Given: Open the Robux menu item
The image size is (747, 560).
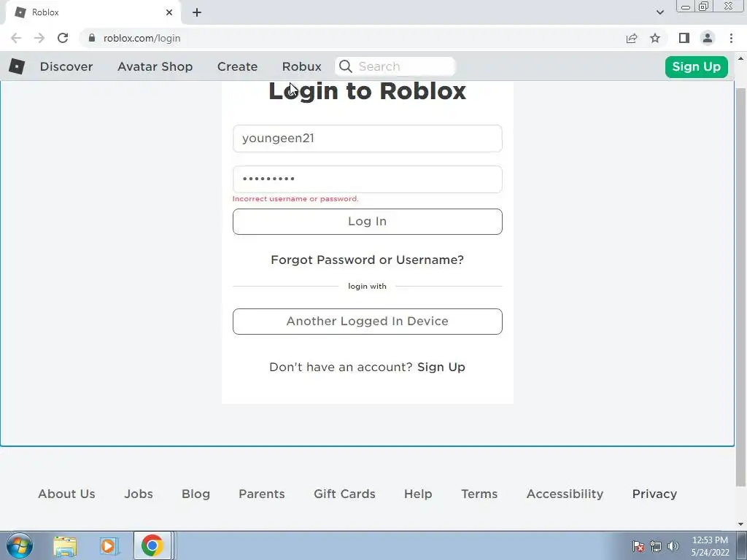Looking at the screenshot, I should pos(301,66).
